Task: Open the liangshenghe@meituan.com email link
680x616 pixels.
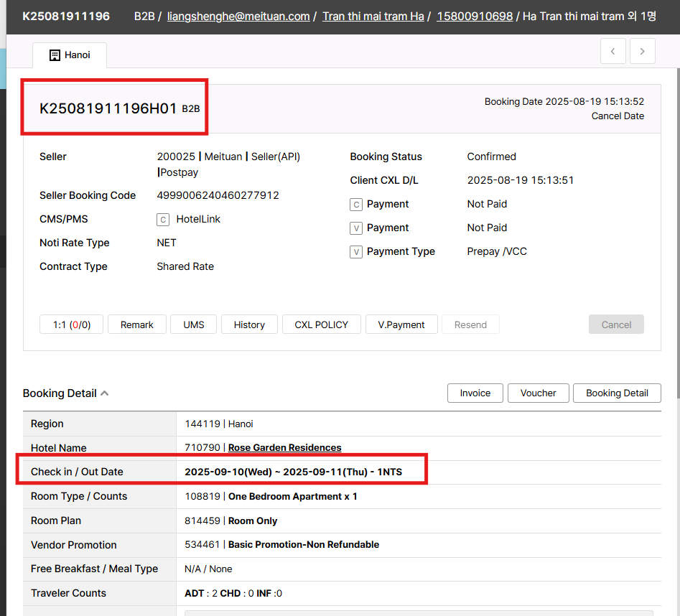Action: (x=238, y=16)
